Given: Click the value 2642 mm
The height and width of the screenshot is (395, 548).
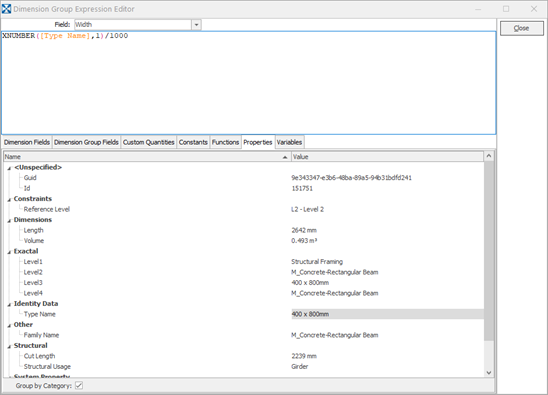Looking at the screenshot, I should tap(304, 230).
